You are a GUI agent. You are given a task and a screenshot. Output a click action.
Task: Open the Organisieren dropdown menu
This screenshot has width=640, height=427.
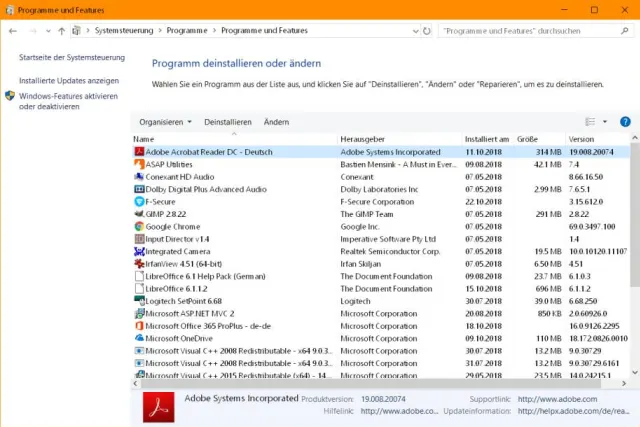tap(165, 122)
